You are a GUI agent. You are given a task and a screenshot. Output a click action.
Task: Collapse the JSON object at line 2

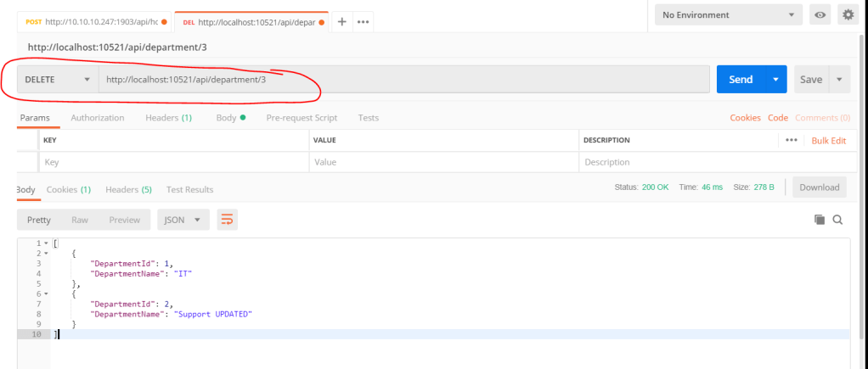46,254
